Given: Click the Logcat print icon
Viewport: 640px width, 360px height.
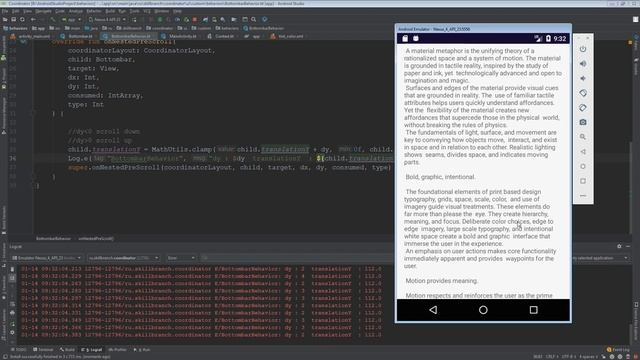Looking at the screenshot, I should [x=12, y=313].
